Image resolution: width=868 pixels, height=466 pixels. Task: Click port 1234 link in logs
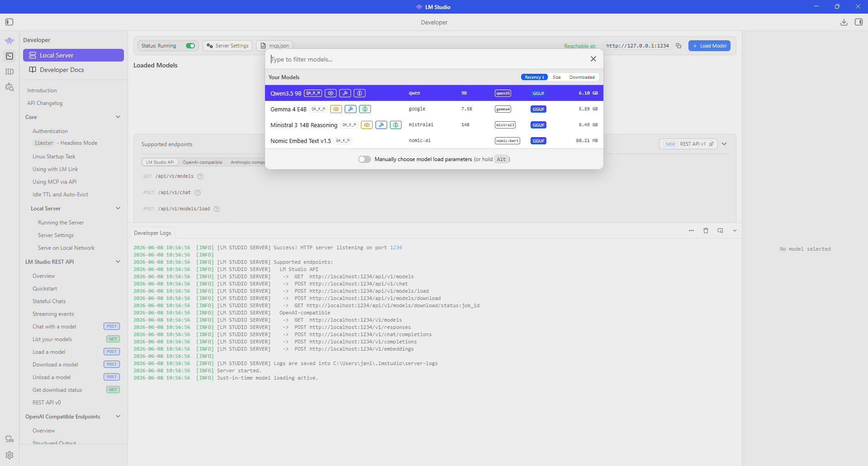click(396, 247)
